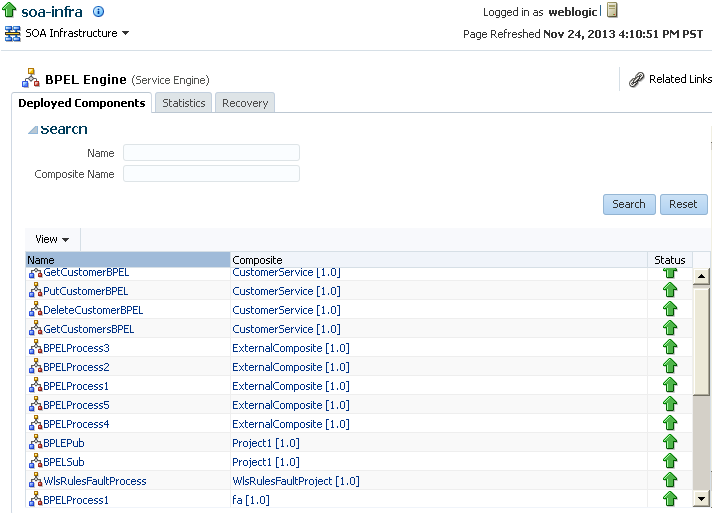Open the fa [1.0] composite link
This screenshot has height=513, width=712.
(251, 500)
